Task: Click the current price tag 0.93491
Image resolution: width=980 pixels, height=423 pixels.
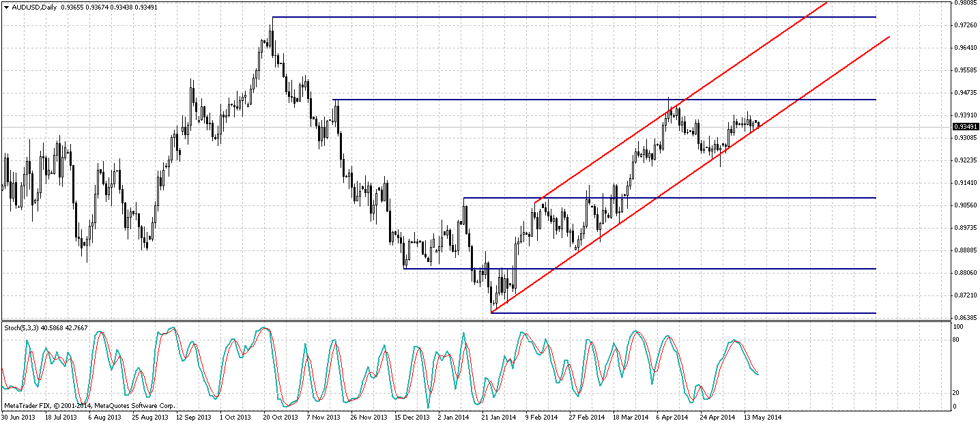Action: pos(966,127)
